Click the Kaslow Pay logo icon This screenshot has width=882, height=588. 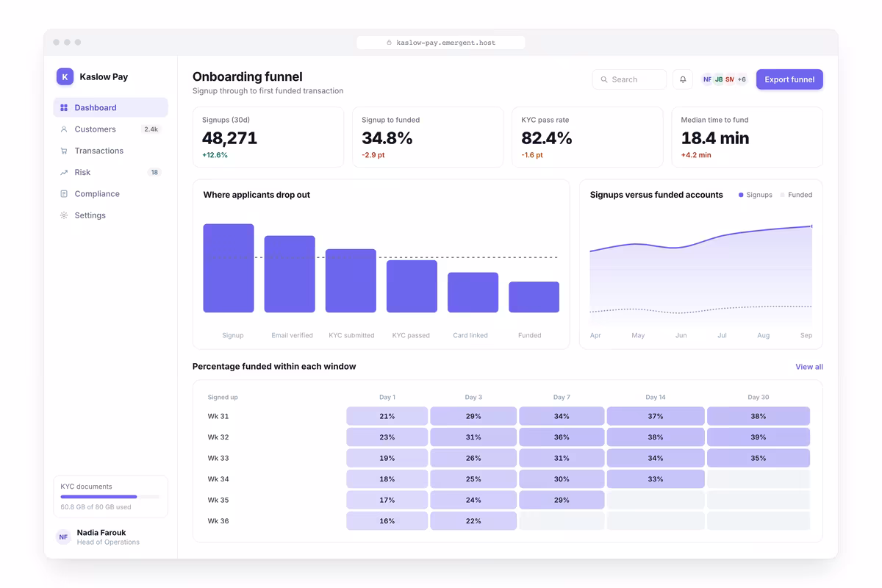(x=65, y=76)
